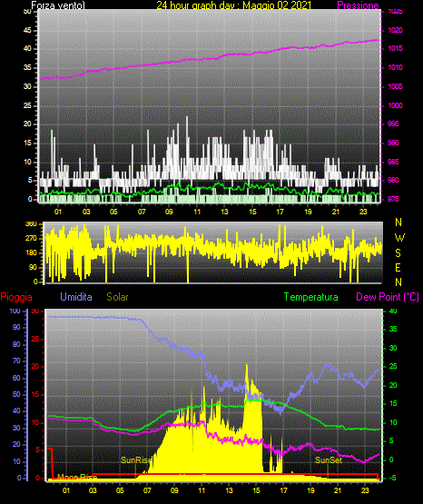Click the 'Moon Rise' marker text

pyautogui.click(x=77, y=477)
